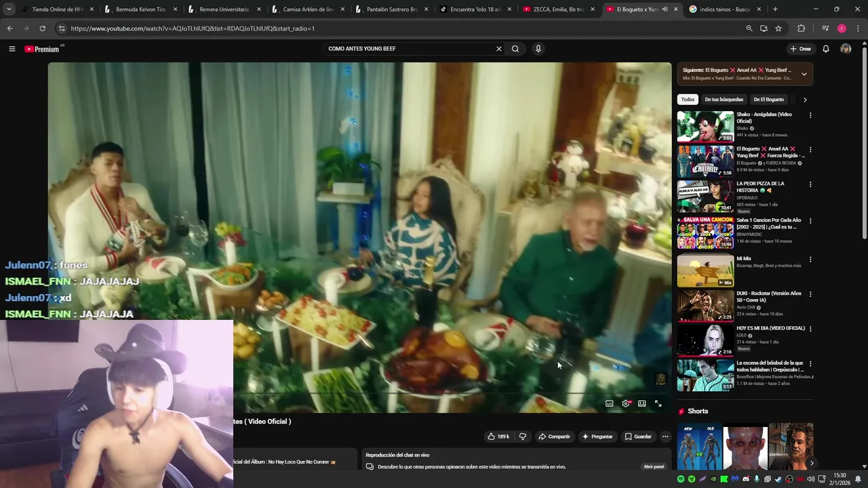Viewport: 868px width, 488px height.
Task: Click the page URL in address bar
Action: pyautogui.click(x=193, y=28)
